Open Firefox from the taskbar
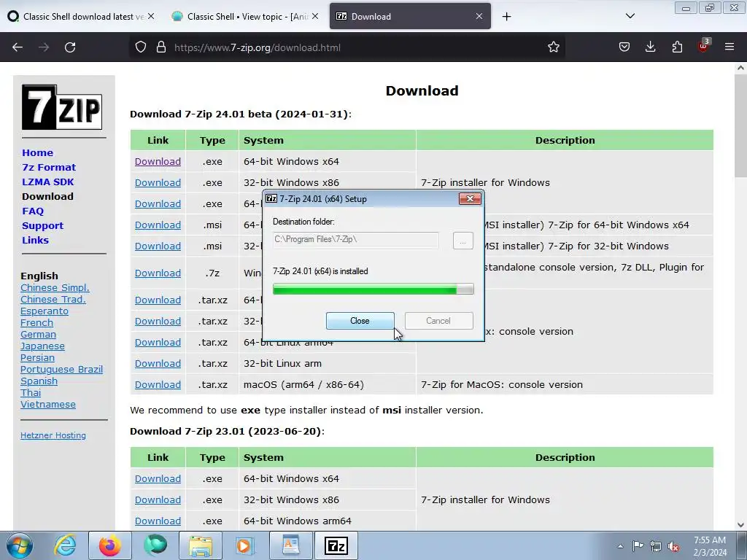Screen dimensions: 747x560 (110, 545)
